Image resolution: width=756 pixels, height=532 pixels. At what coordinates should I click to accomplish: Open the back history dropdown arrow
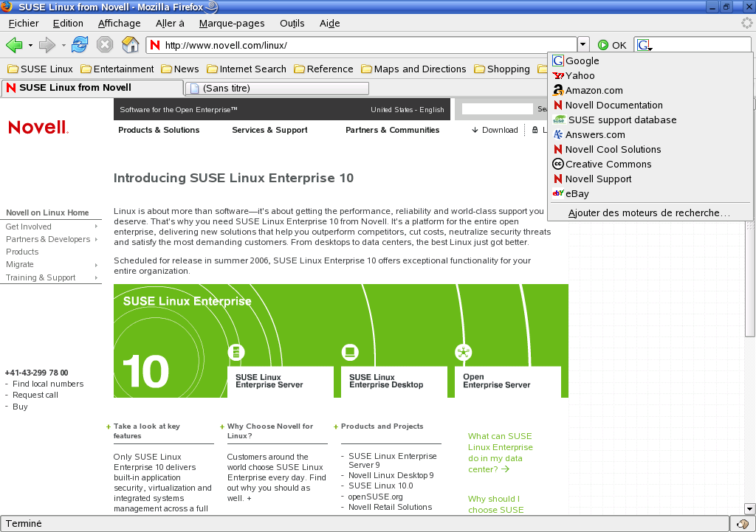point(30,45)
